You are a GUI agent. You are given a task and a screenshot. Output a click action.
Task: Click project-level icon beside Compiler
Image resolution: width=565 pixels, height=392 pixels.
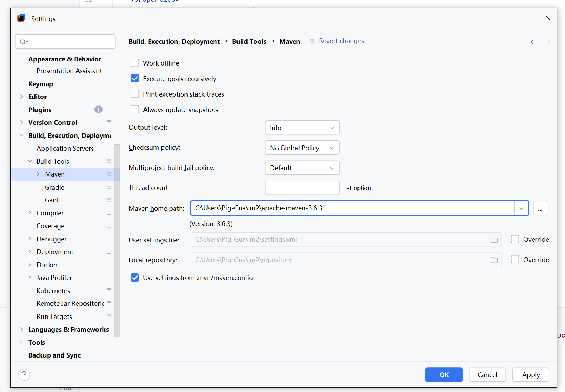[x=109, y=213]
